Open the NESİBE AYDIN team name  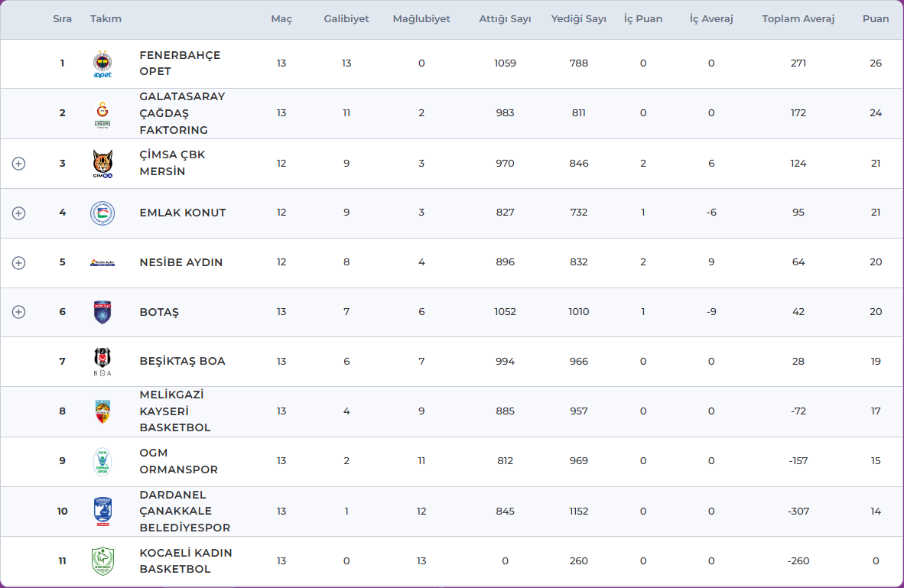181,262
